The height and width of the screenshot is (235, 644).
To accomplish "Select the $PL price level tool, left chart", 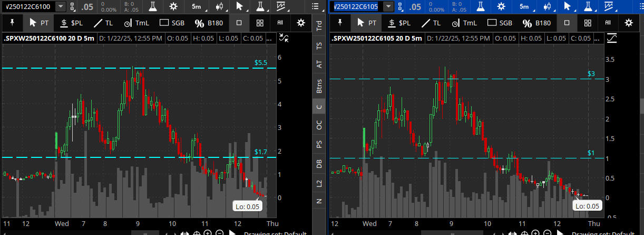I will click(x=71, y=23).
